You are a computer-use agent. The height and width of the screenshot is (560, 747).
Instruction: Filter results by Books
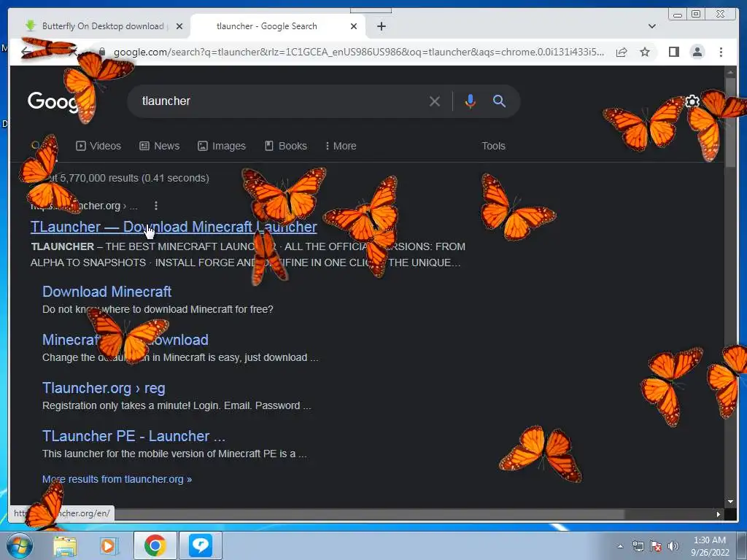point(286,146)
